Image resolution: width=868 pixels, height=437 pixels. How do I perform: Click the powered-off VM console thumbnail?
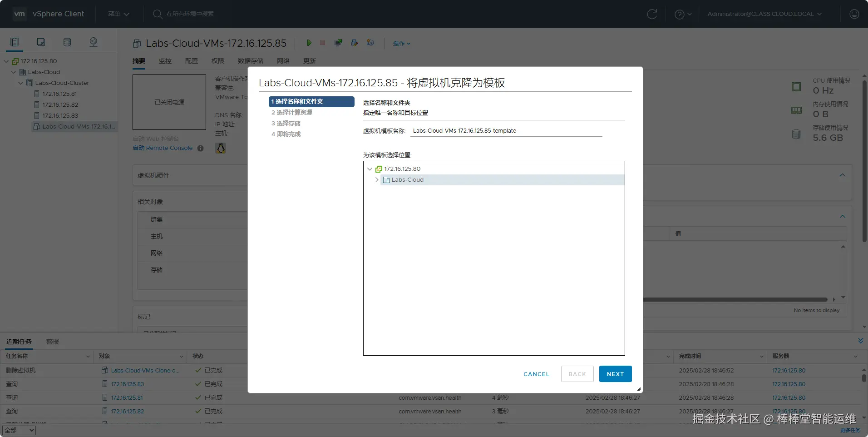169,102
